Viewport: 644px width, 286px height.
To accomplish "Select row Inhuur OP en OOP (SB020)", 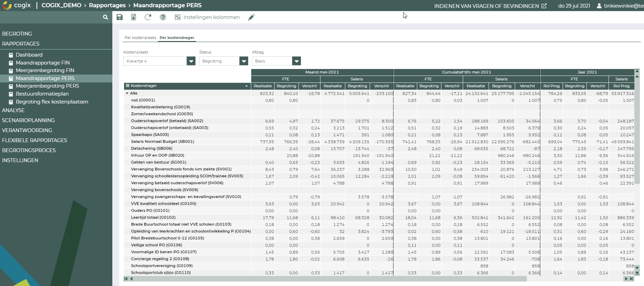I will (x=379, y=155).
